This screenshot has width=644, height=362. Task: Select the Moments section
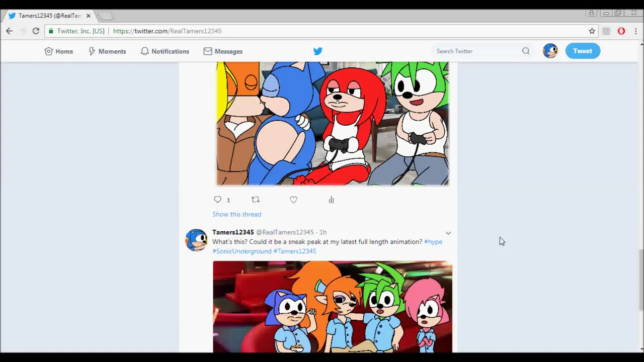tap(107, 51)
